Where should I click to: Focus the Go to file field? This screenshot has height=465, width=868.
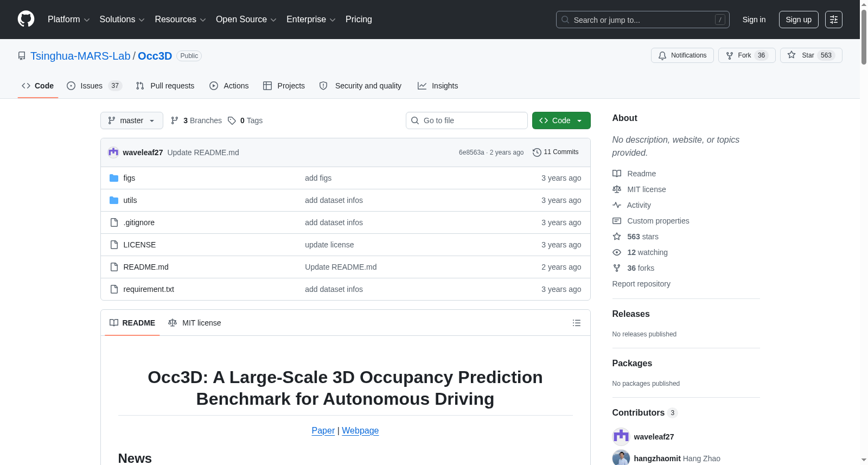[x=467, y=120]
